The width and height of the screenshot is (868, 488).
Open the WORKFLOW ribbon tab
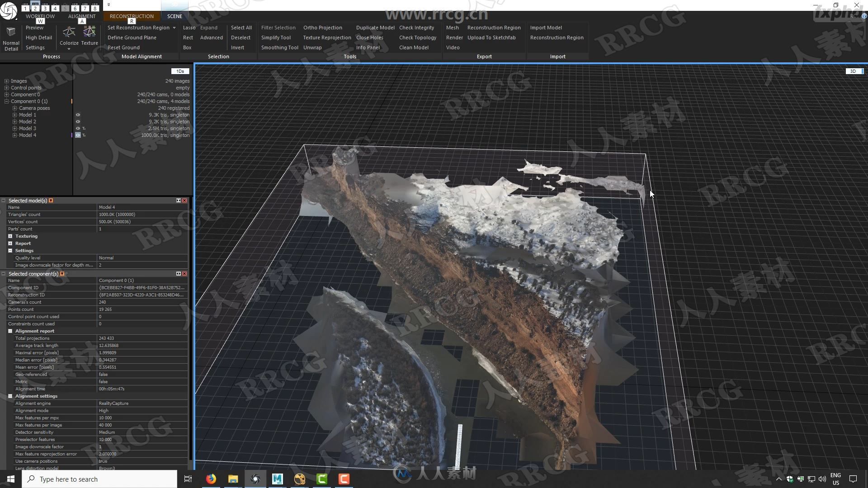pos(40,16)
